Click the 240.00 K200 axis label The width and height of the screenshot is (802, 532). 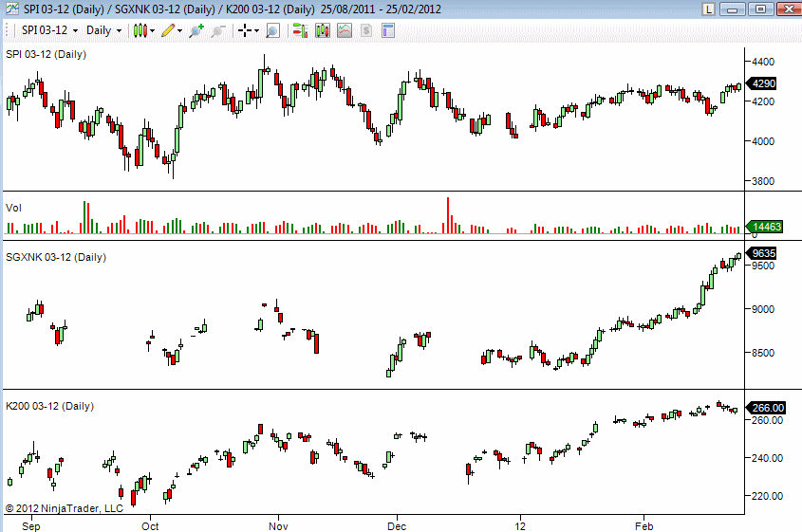tap(767, 458)
